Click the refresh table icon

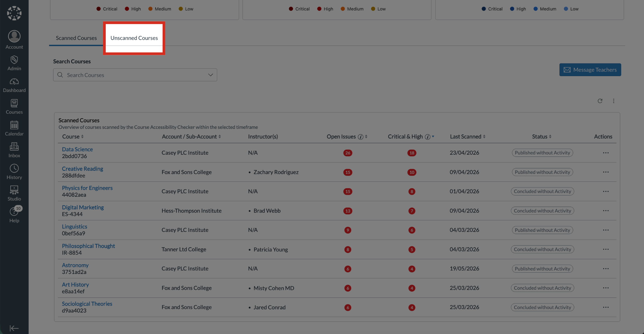tap(600, 101)
